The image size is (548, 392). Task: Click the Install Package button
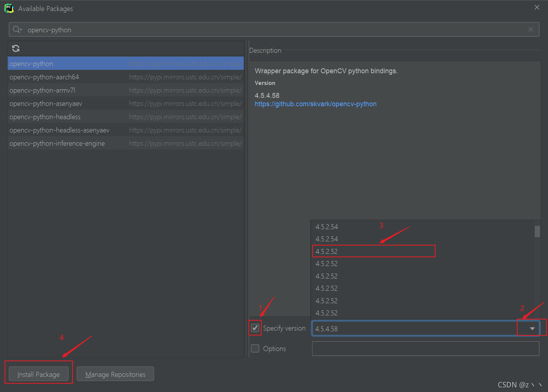click(38, 374)
